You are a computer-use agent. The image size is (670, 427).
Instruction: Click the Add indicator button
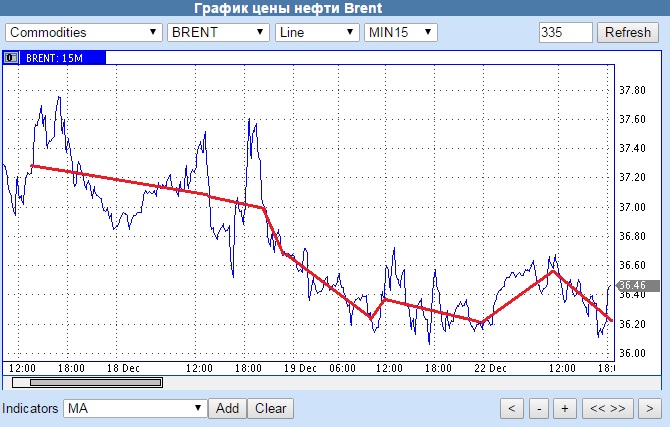pyautogui.click(x=227, y=408)
